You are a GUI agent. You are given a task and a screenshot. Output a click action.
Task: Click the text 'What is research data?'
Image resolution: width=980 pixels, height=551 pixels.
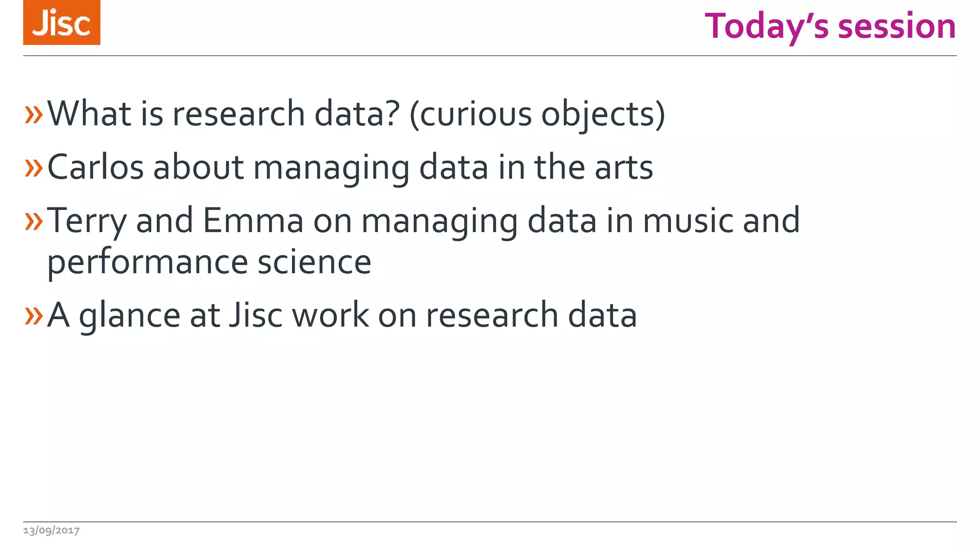click(223, 114)
